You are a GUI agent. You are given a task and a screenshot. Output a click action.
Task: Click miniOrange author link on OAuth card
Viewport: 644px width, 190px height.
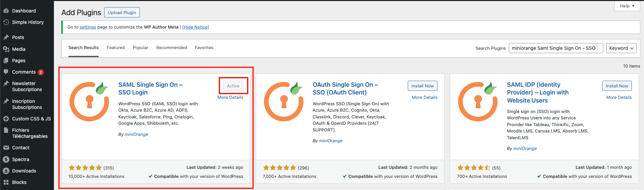click(331, 141)
